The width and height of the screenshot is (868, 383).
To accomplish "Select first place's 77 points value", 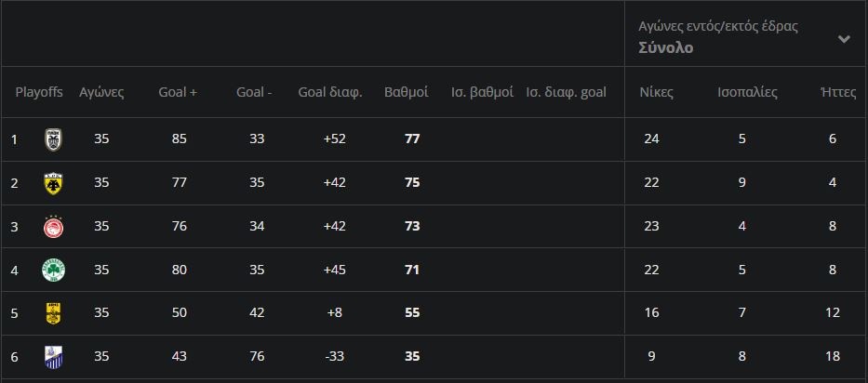I will pyautogui.click(x=413, y=139).
